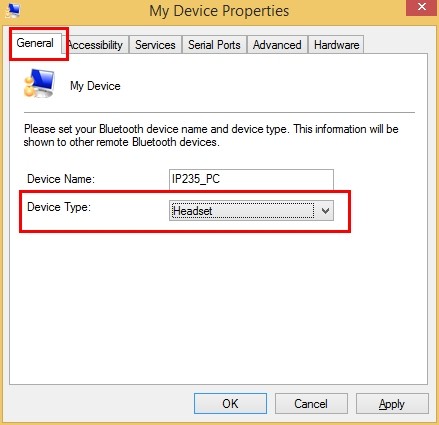Open the Serial Ports tab
Viewport: 439px width, 425px height.
coord(214,45)
